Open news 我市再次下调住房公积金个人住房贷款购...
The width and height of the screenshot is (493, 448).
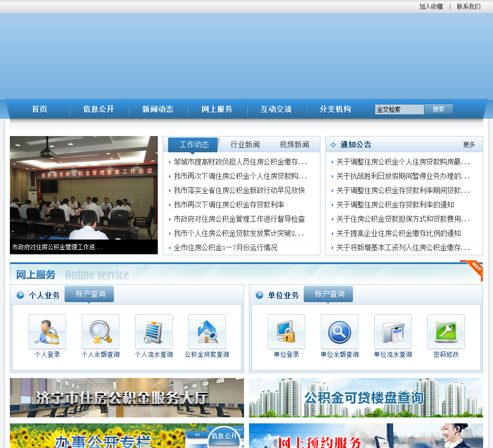tap(240, 176)
